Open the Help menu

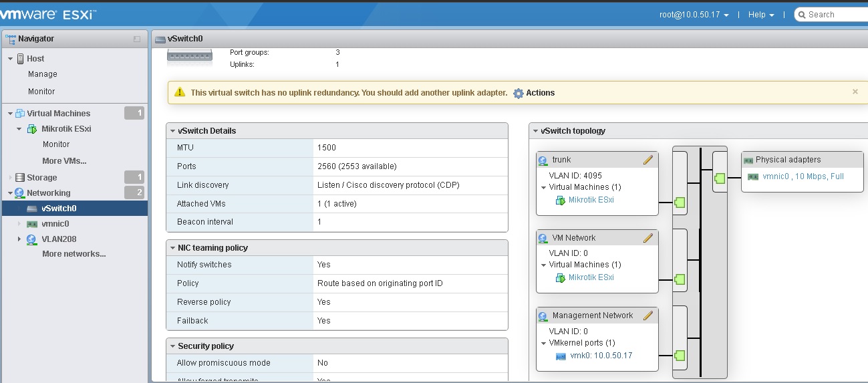[760, 15]
